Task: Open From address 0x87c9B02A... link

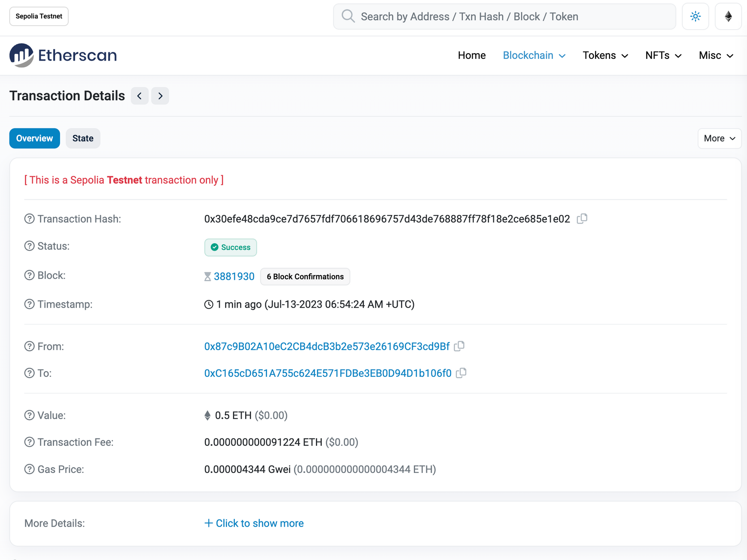Action: point(327,346)
